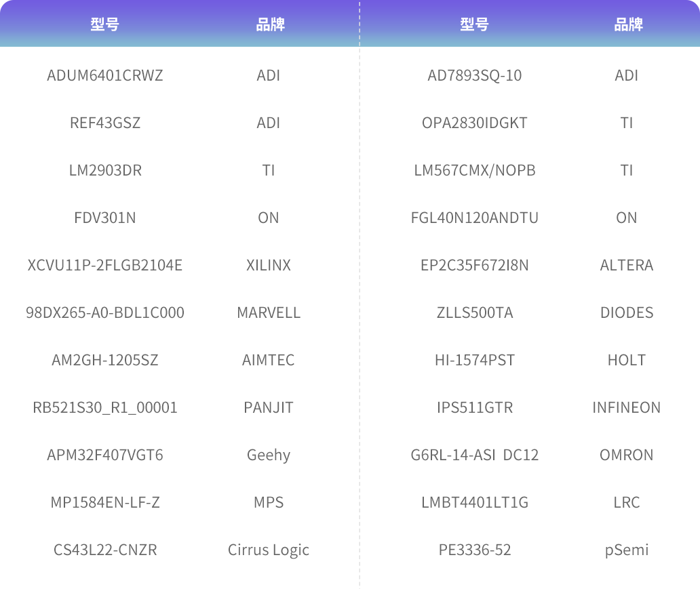The image size is (700, 589).
Task: Choose the PANJIT brand entry
Action: tap(269, 407)
